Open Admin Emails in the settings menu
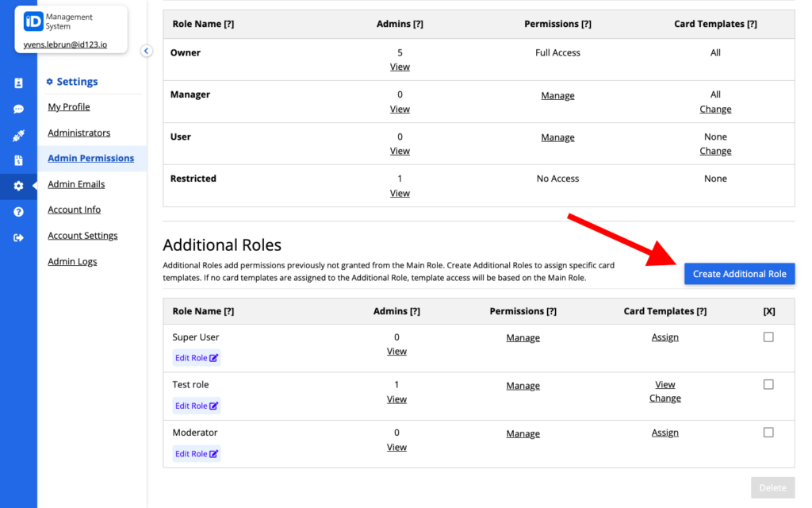Screen dimensions: 812x508 pyautogui.click(x=76, y=183)
